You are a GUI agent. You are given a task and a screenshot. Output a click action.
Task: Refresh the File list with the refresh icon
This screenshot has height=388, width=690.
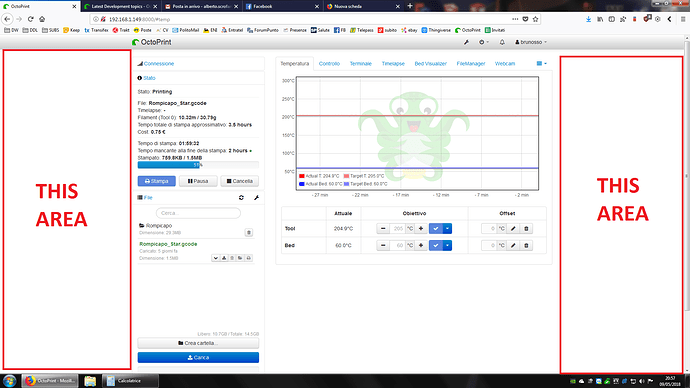coord(241,198)
